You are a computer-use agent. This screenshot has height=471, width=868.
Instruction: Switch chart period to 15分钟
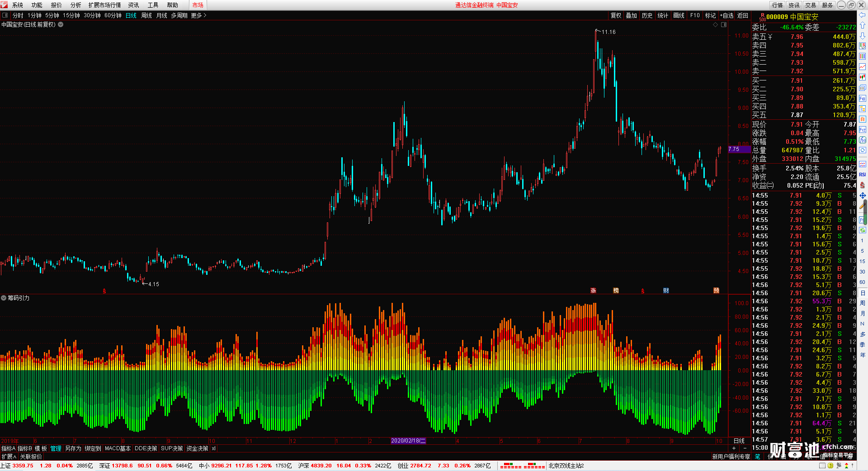71,15
